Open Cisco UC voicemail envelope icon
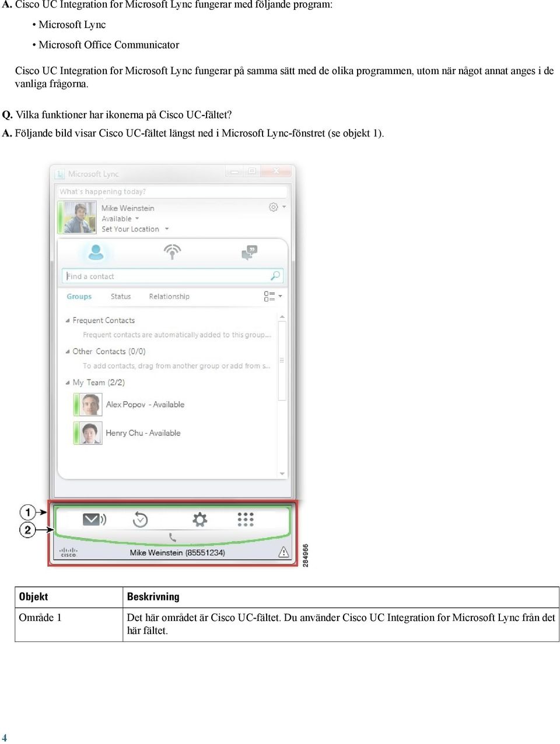Screen dimensions: 560x744 point(94,519)
